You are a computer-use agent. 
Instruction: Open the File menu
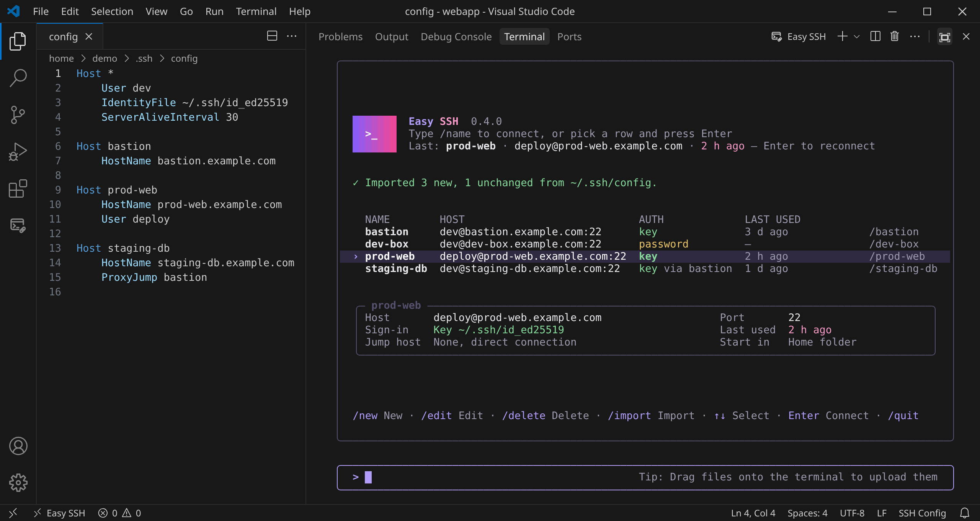pyautogui.click(x=41, y=11)
